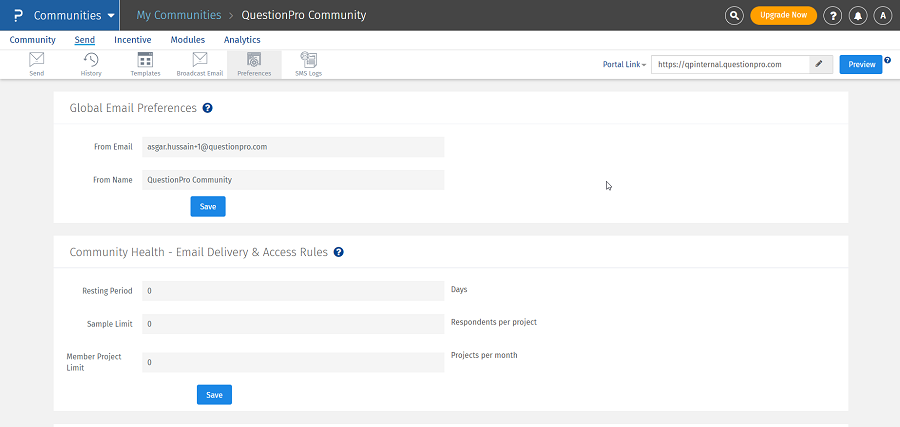The width and height of the screenshot is (900, 427).
Task: Open the Templates icon
Action: pyautogui.click(x=145, y=62)
